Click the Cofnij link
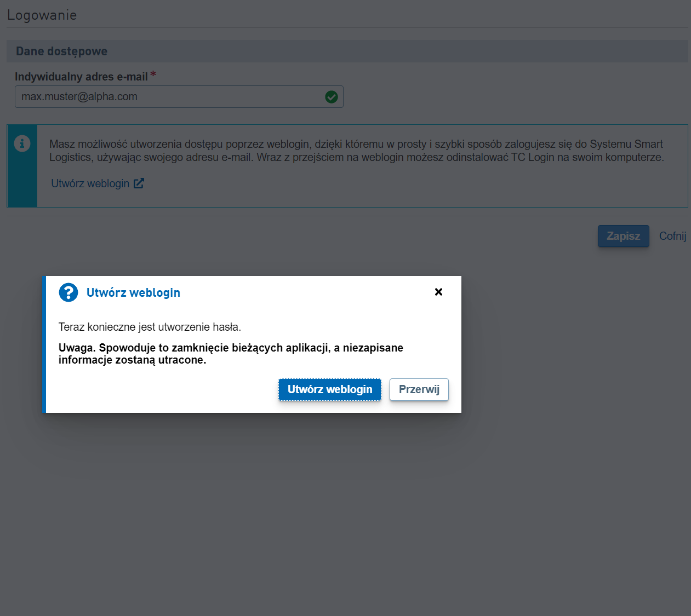Image resolution: width=691 pixels, height=616 pixels. click(672, 236)
